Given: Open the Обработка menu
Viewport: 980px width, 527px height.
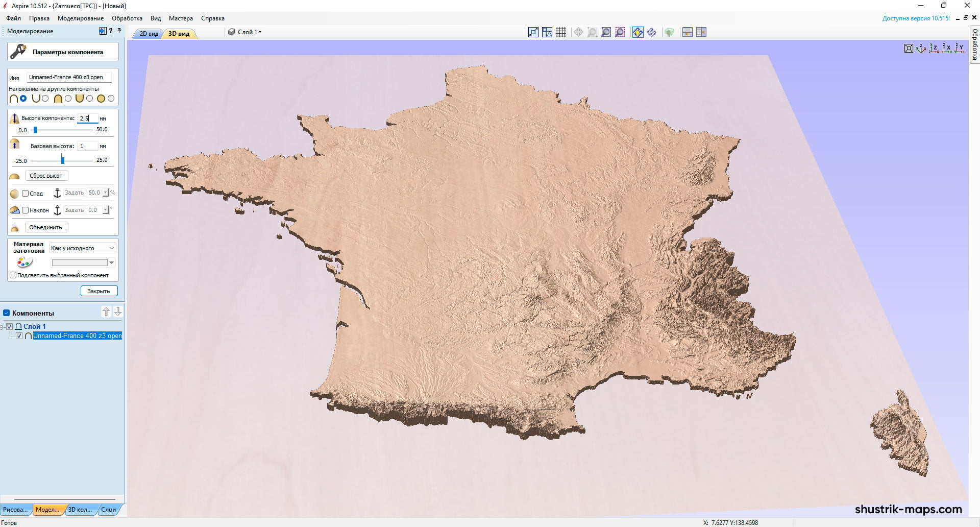Looking at the screenshot, I should [x=127, y=18].
